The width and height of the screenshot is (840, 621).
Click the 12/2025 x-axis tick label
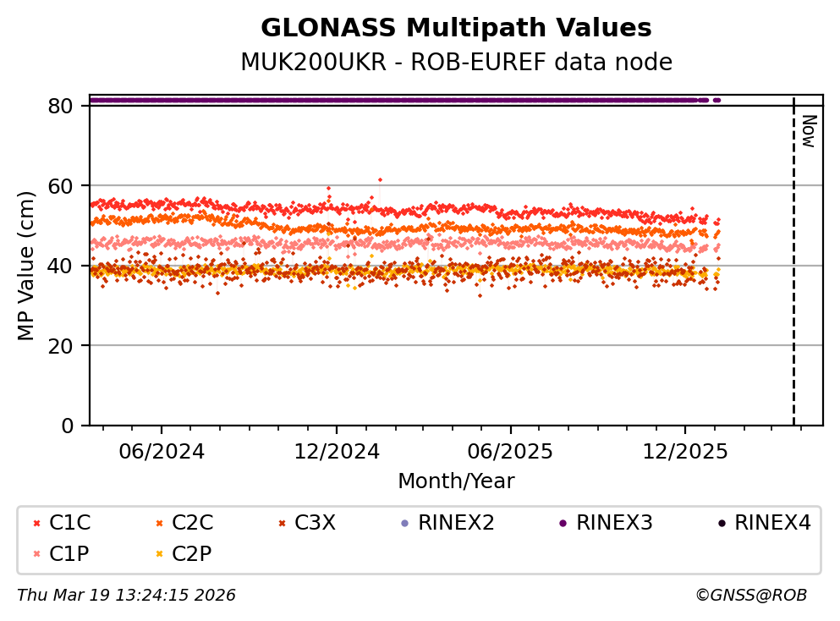(684, 452)
